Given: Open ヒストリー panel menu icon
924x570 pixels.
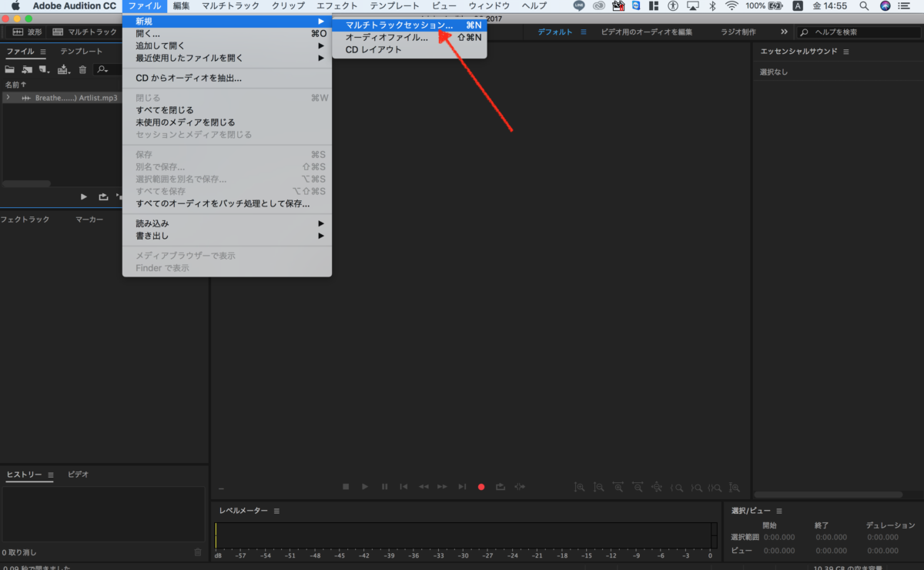Looking at the screenshot, I should coord(51,474).
